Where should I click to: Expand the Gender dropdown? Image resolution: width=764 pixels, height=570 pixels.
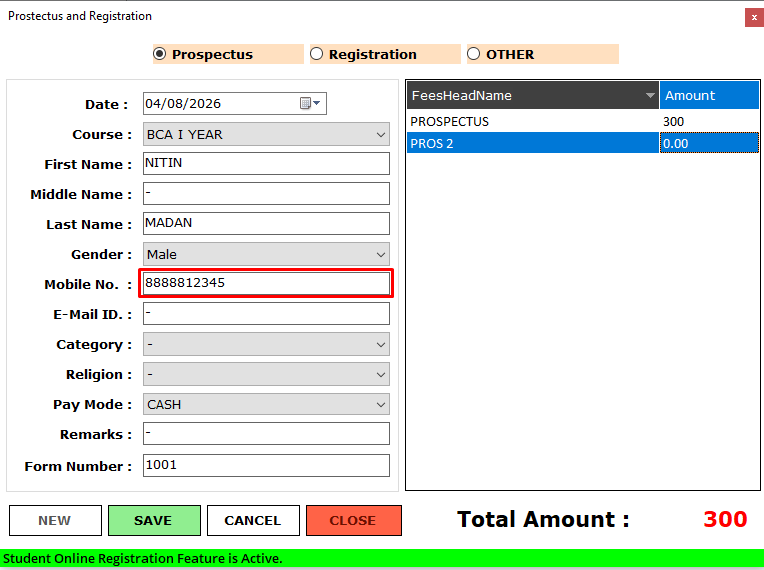(x=266, y=254)
